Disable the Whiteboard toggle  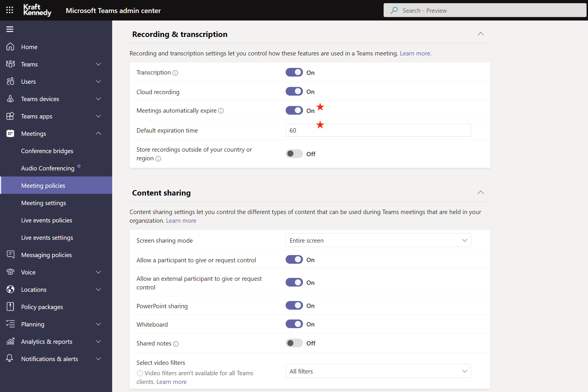(x=294, y=324)
